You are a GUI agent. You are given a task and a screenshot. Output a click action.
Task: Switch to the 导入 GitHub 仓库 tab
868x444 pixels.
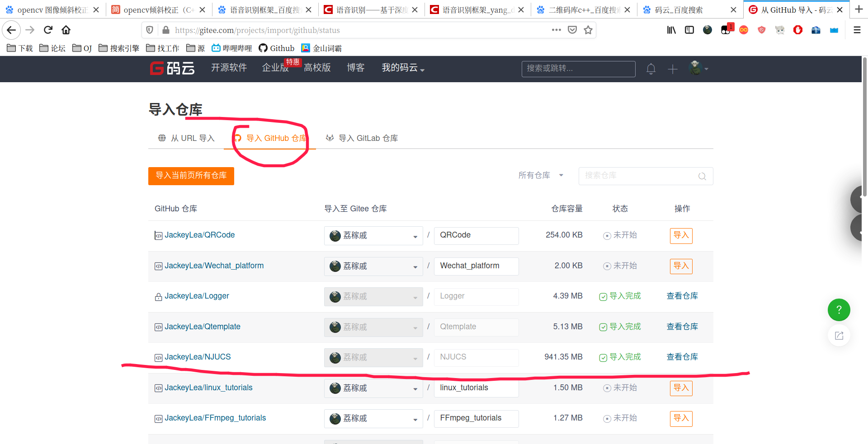pyautogui.click(x=270, y=138)
